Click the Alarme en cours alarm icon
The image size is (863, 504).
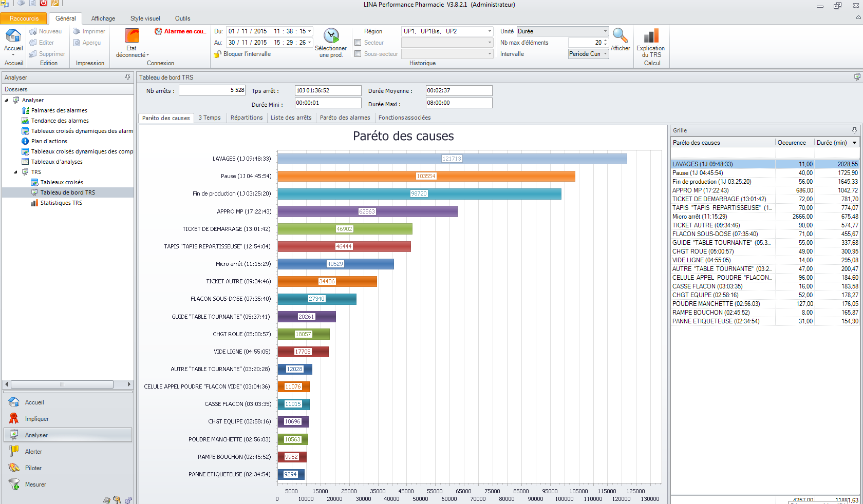tap(158, 31)
